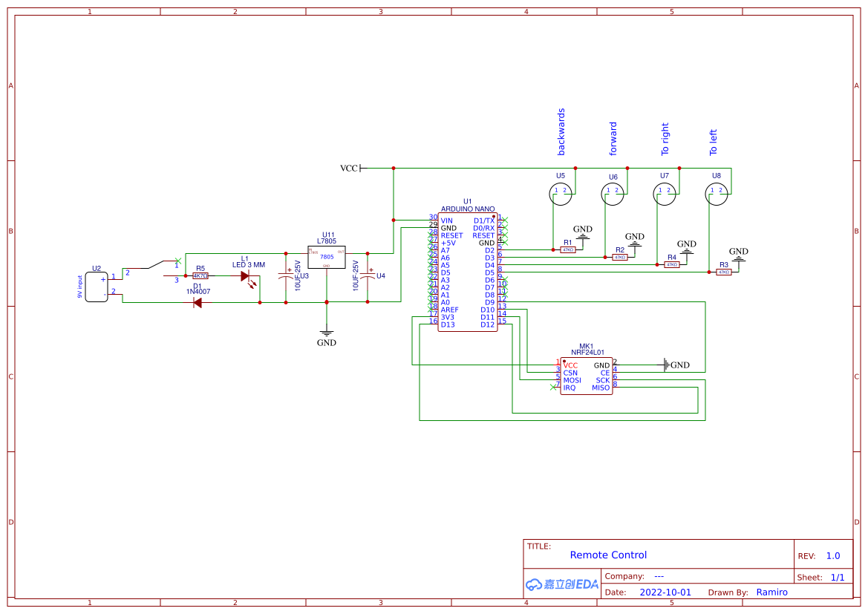Viewport: 868px width, 614px height.
Task: Click the R1 47KΩ resistor symbol
Action: coord(568,250)
